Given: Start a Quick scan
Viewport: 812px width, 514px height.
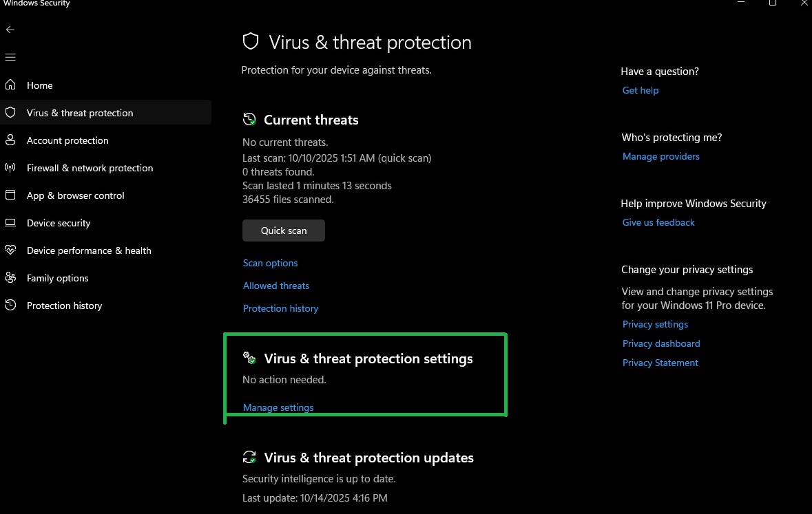Looking at the screenshot, I should point(284,231).
